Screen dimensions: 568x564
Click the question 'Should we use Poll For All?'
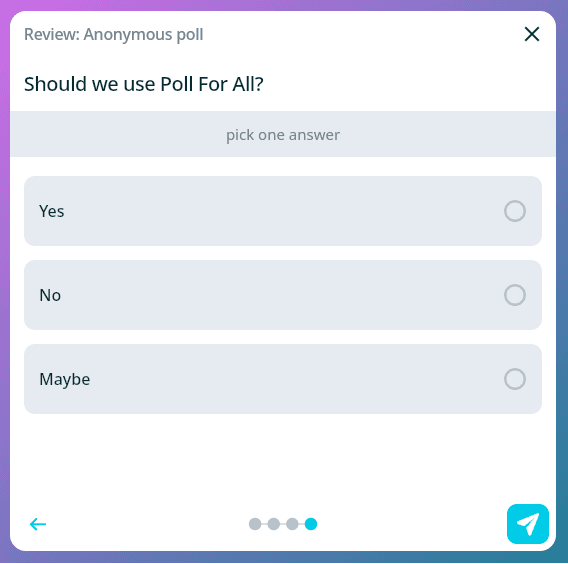(143, 84)
